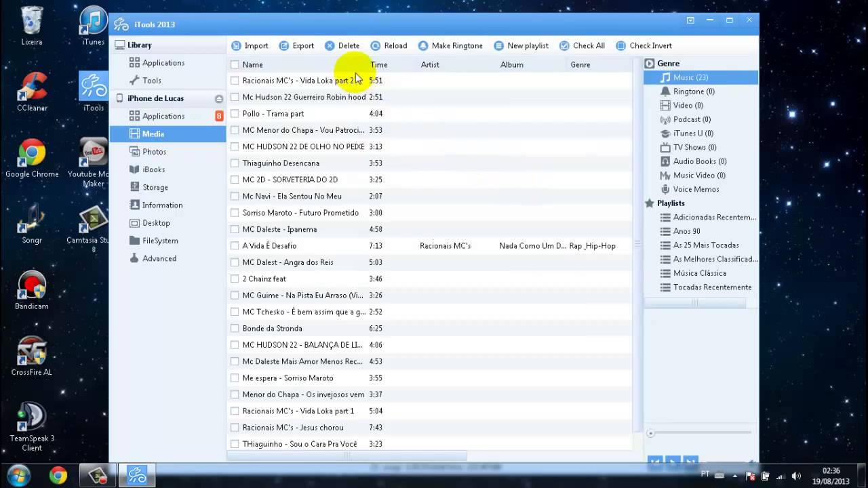Check the Racionais MC's - Jesus chorou song
Screen dimensions: 868x488
click(x=235, y=428)
